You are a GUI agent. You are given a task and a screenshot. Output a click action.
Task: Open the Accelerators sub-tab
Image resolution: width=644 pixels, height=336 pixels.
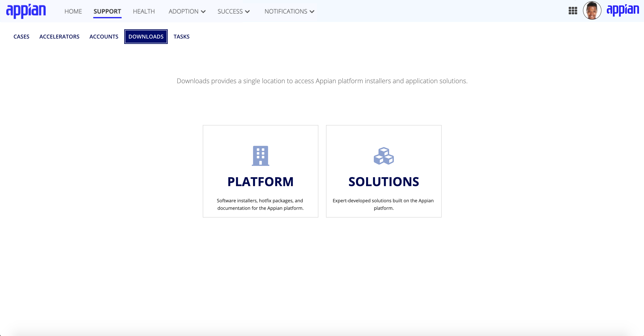(59, 37)
